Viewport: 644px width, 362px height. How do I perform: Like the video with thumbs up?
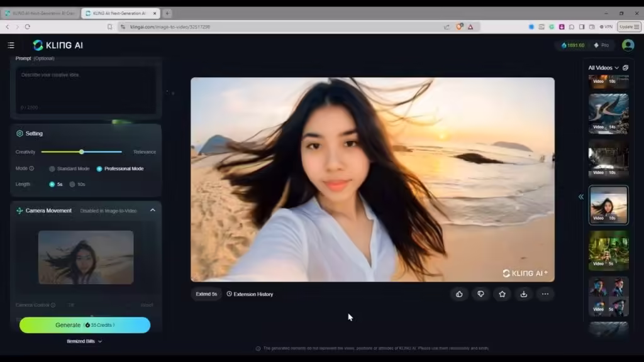[x=459, y=294]
